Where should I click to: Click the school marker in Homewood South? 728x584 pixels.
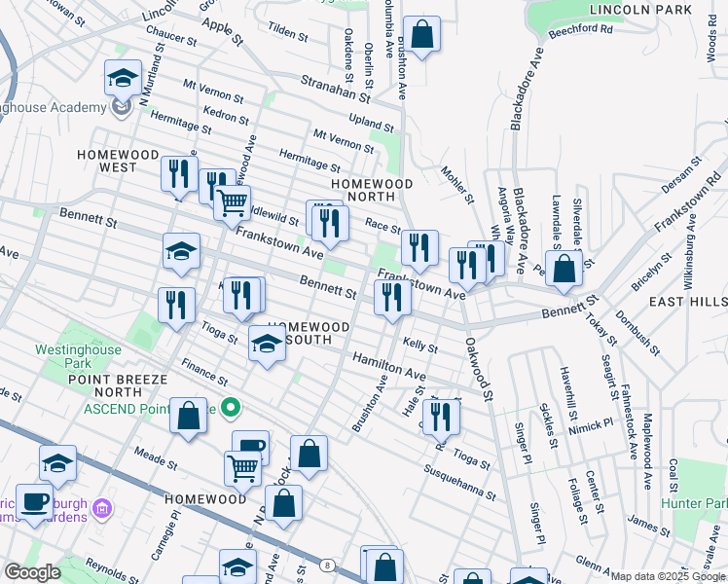(x=267, y=344)
